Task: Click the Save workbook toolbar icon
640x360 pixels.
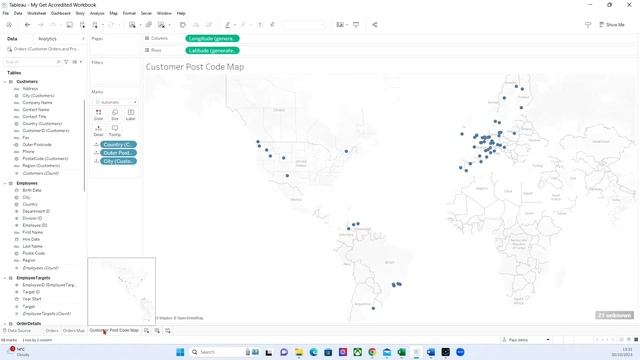Action: pos(69,25)
